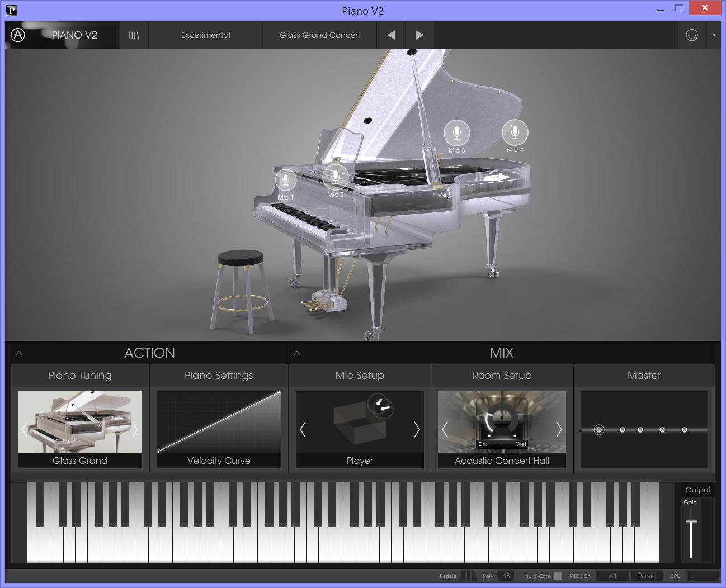
Task: Open the MIDI connector settings icon
Action: (692, 35)
